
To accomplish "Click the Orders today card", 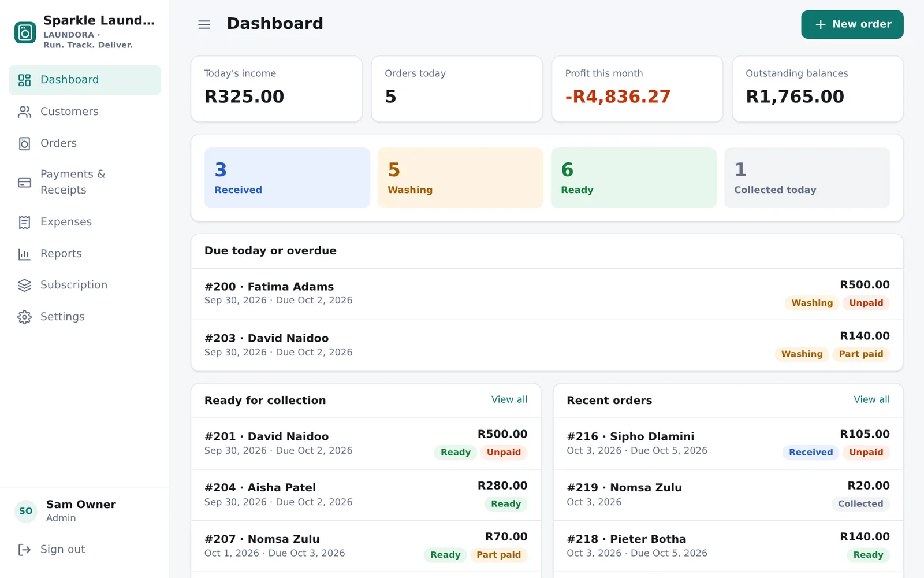I will (x=457, y=89).
